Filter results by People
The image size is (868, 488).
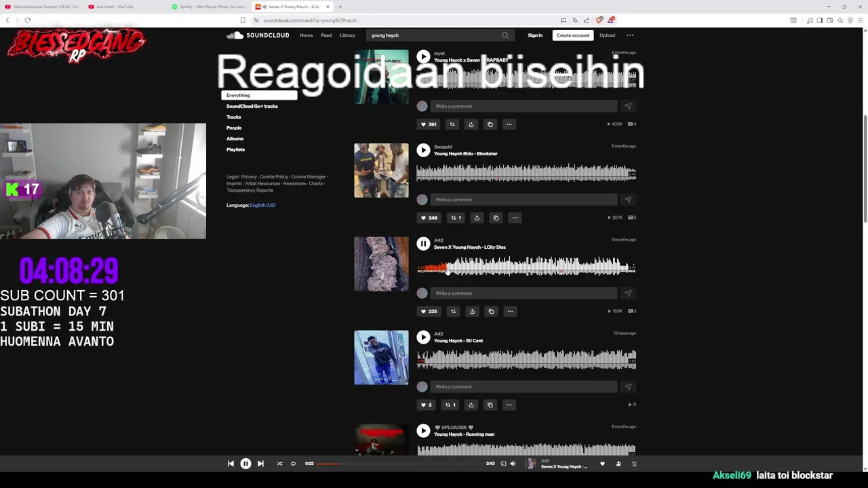(234, 128)
